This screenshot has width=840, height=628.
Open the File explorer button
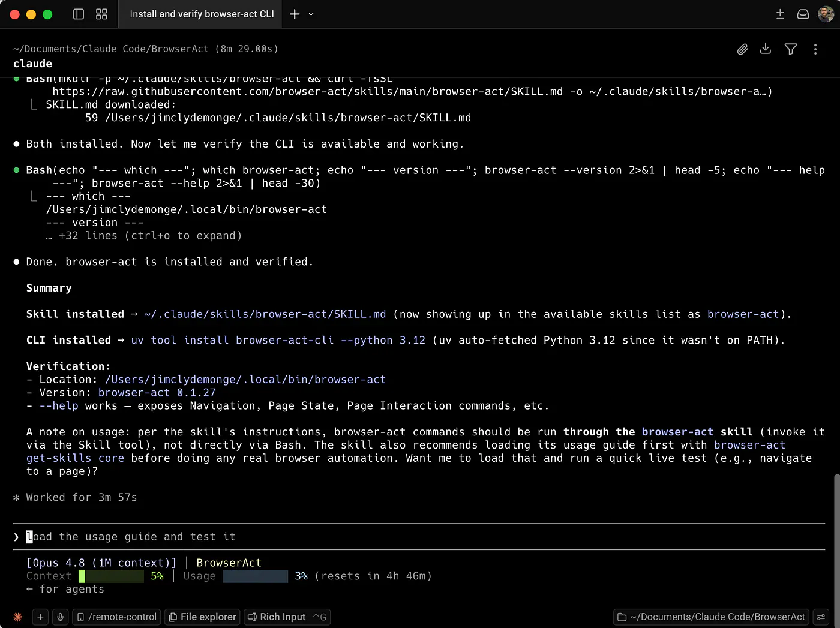[202, 617]
